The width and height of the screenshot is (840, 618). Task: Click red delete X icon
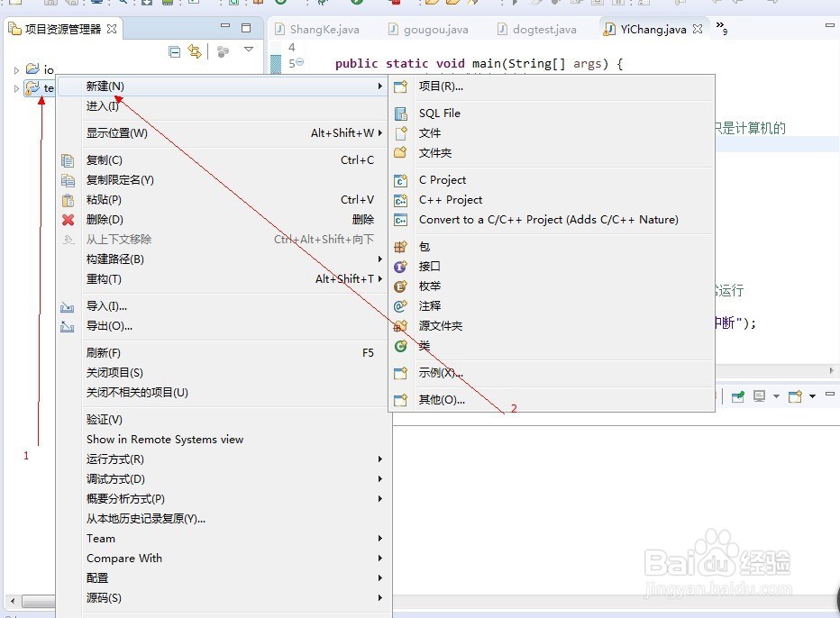(68, 220)
